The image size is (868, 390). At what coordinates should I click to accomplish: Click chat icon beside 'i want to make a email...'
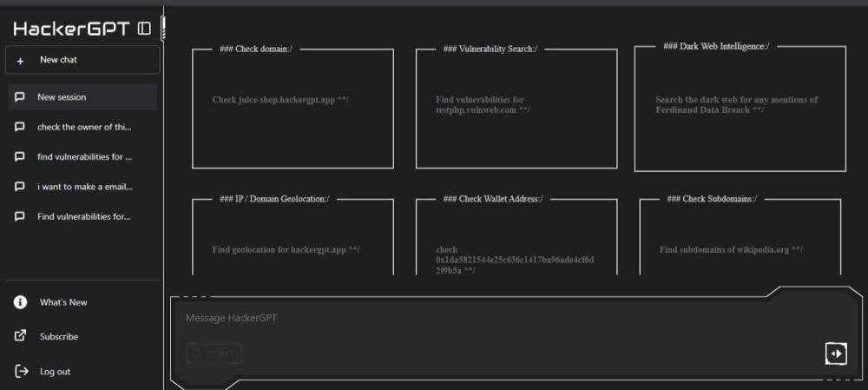tap(20, 187)
